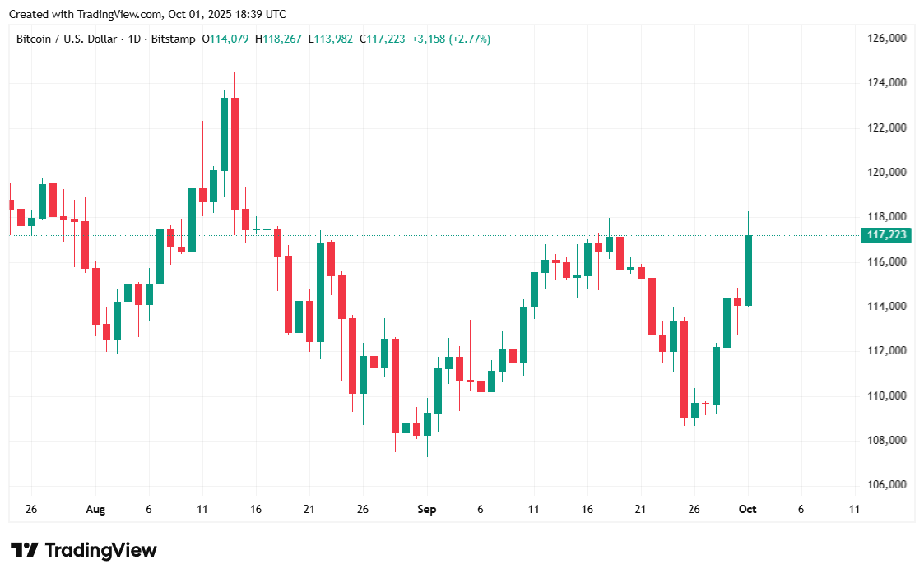Click the 120,000 price axis label
The image size is (924, 578).
tap(887, 173)
